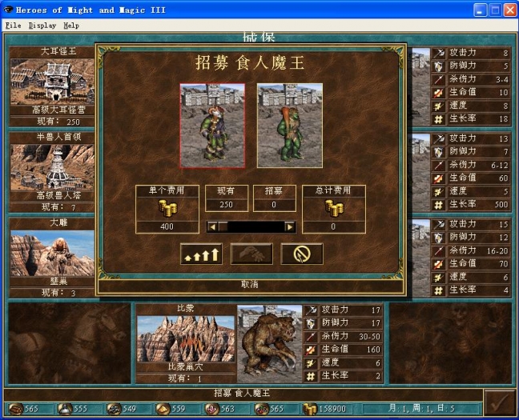The width and height of the screenshot is (519, 420).
Task: Click the 招募 0 quantity box
Action: (x=274, y=198)
